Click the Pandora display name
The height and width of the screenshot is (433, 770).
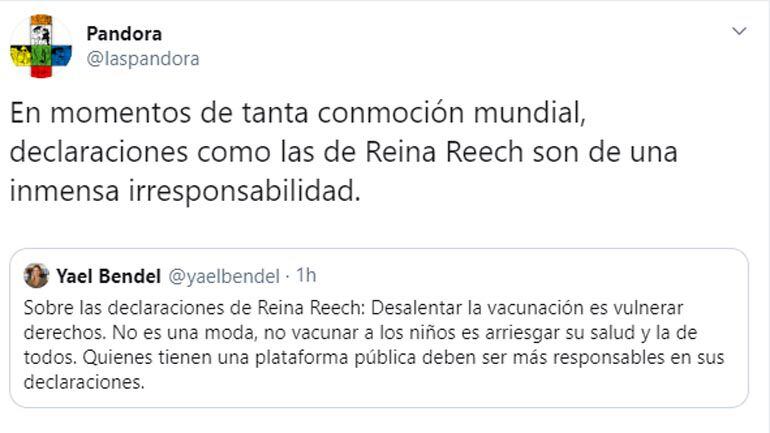click(124, 34)
